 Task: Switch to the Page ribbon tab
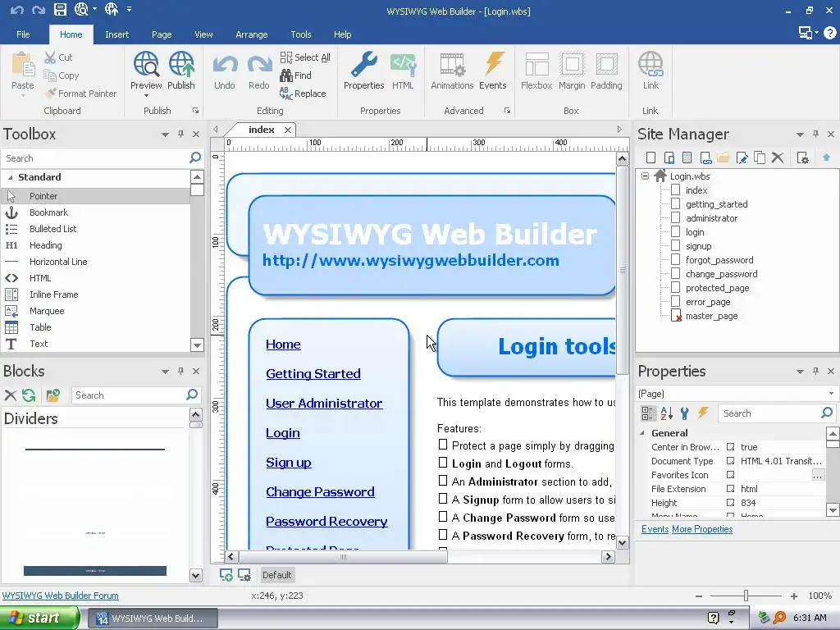point(162,34)
